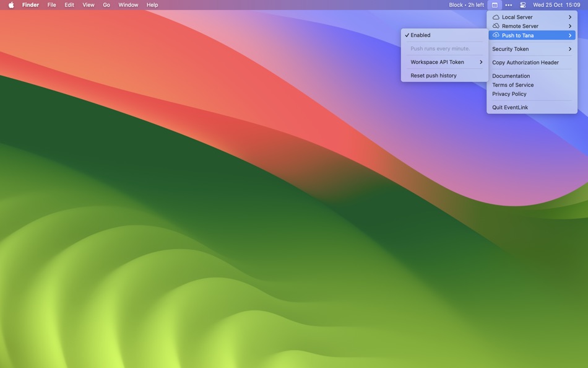The height and width of the screenshot is (368, 588).
Task: Open the Apple menu
Action: [x=11, y=5]
